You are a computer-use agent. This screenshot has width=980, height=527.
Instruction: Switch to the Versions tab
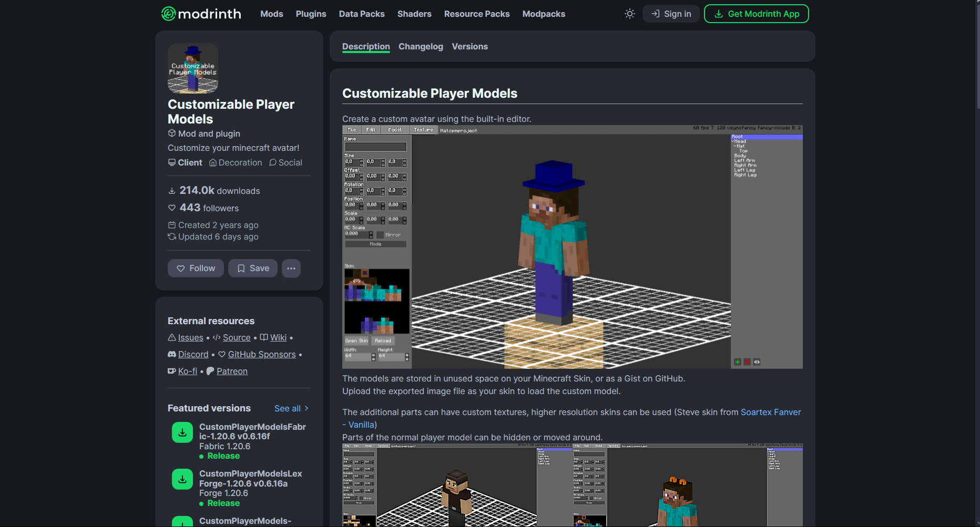coord(469,46)
